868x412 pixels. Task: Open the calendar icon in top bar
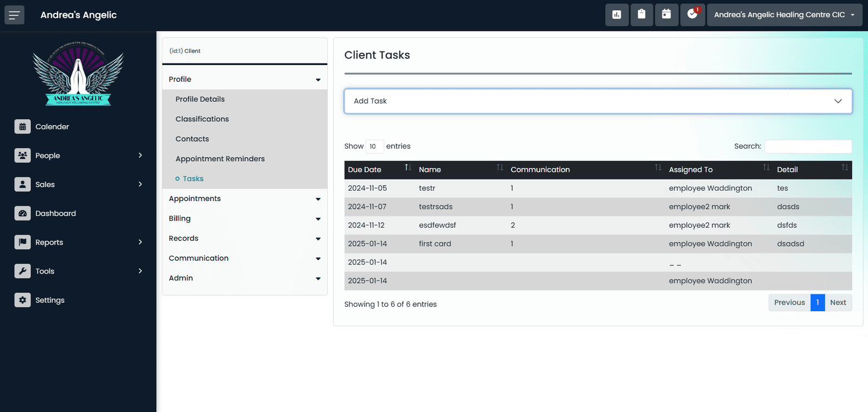[x=667, y=15]
